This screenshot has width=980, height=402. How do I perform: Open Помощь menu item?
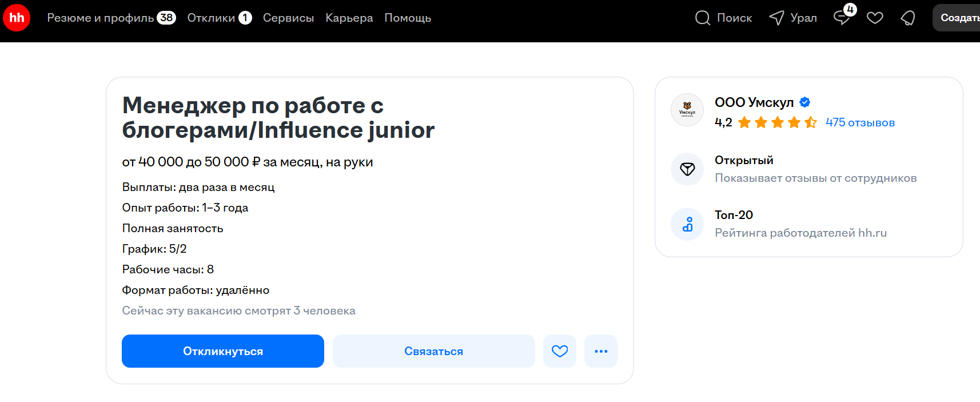[x=408, y=18]
